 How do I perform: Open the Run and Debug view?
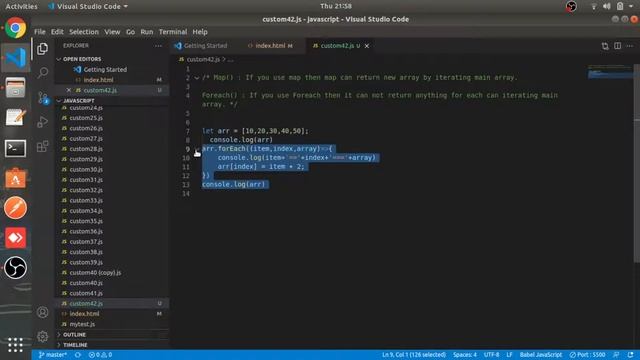click(x=42, y=122)
